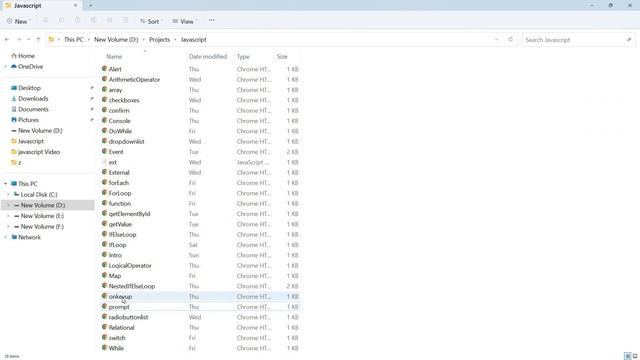Select the JavaScript file icon for ext
Screen dimensions: 640x360
tap(104, 162)
